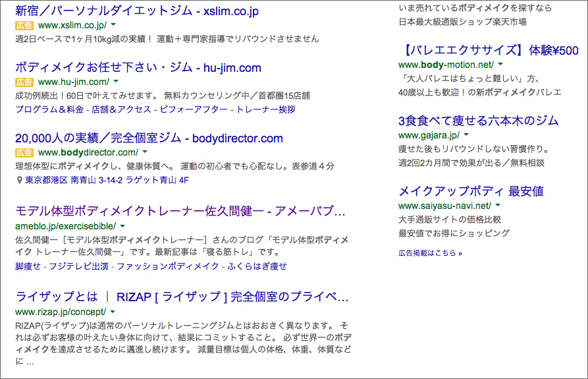Screen dimensions: 588x379
Task: Expand dropdown arrow next to www.rizap.jp/concept/
Action: [x=113, y=312]
